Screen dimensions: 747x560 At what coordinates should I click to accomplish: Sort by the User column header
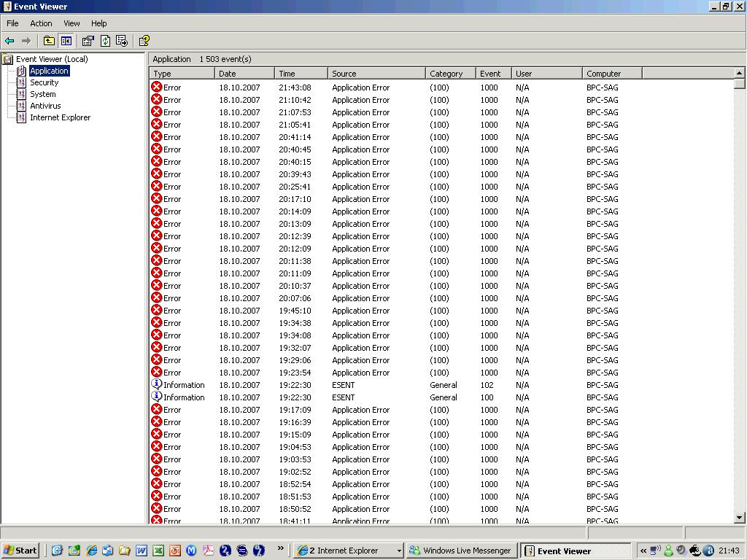(x=547, y=74)
